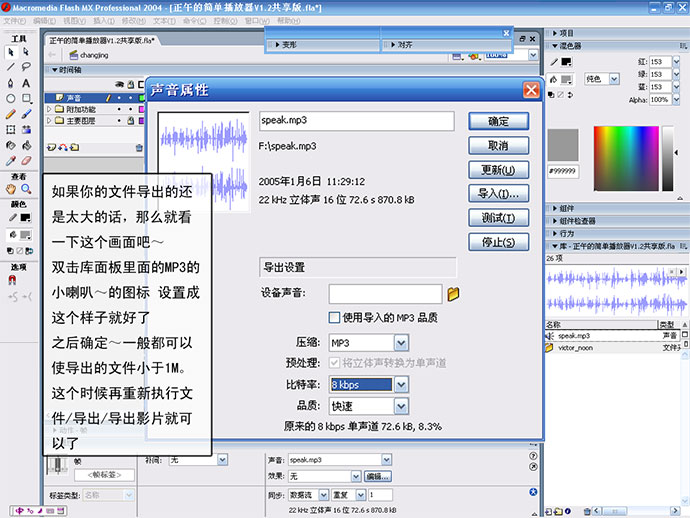Click the Insert Layer Folder icon
This screenshot has height=518, width=690.
75,147
